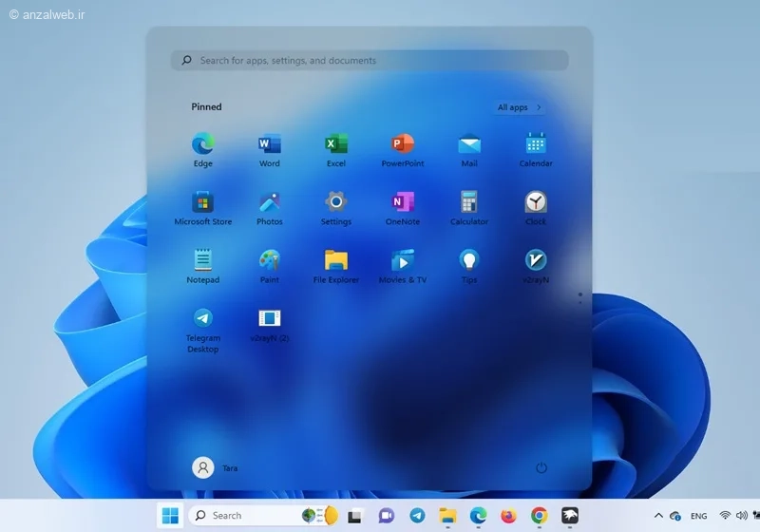Open Settings from pinned apps
This screenshot has width=760, height=532.
[x=336, y=208]
